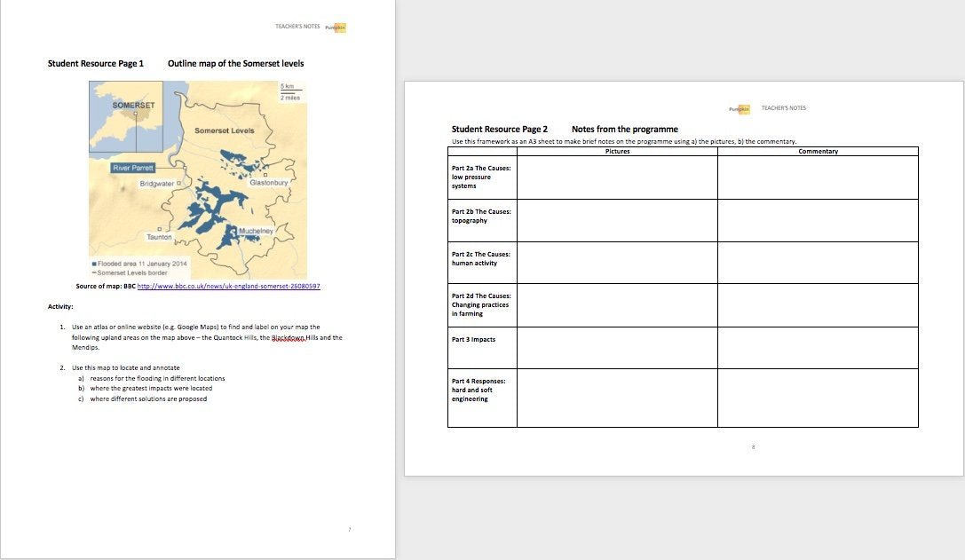Click the Commentary cell for hard and soft engineering
The image size is (965, 560).
818,398
